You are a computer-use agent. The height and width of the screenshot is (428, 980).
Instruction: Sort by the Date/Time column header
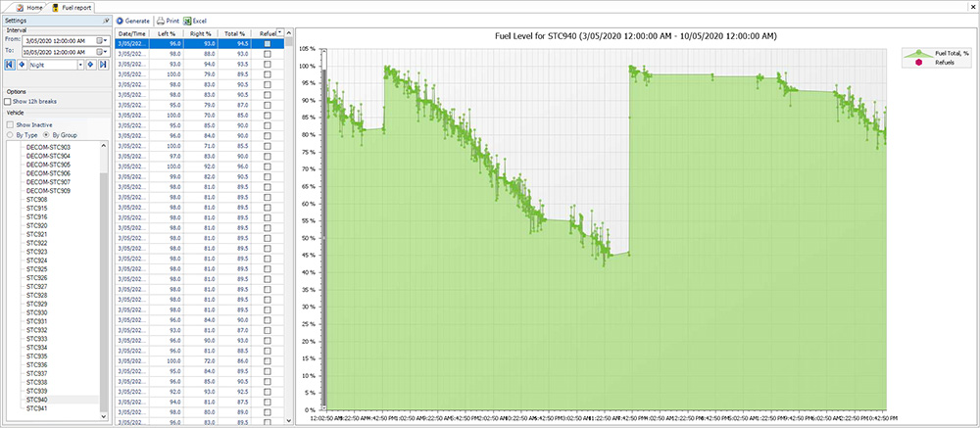pos(132,32)
